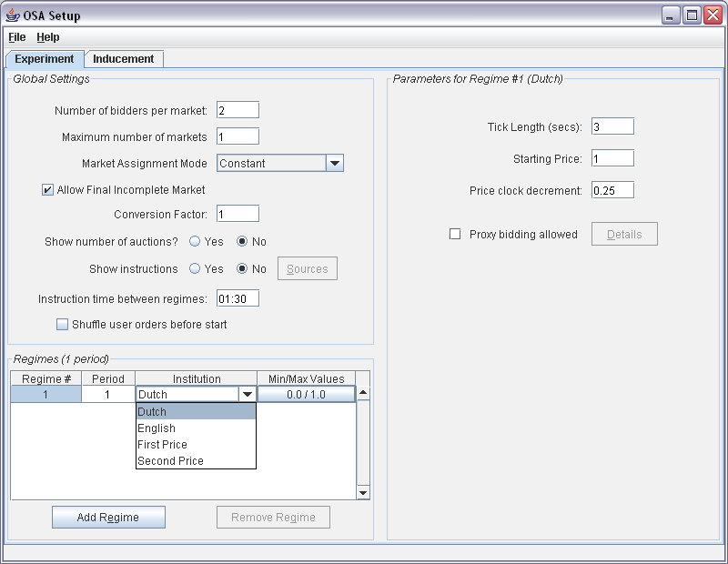Click the Tick Length input field
This screenshot has width=728, height=564.
click(x=612, y=126)
